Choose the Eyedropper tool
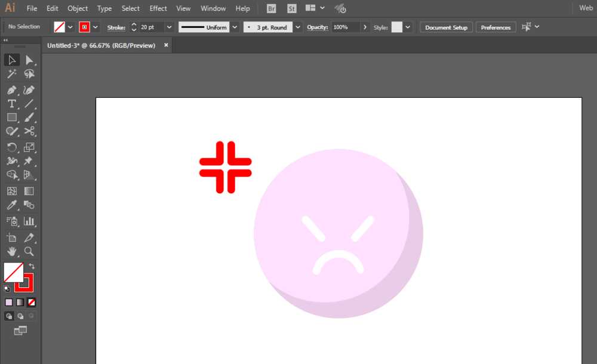Viewport: 597px width, 364px height. (x=12, y=205)
